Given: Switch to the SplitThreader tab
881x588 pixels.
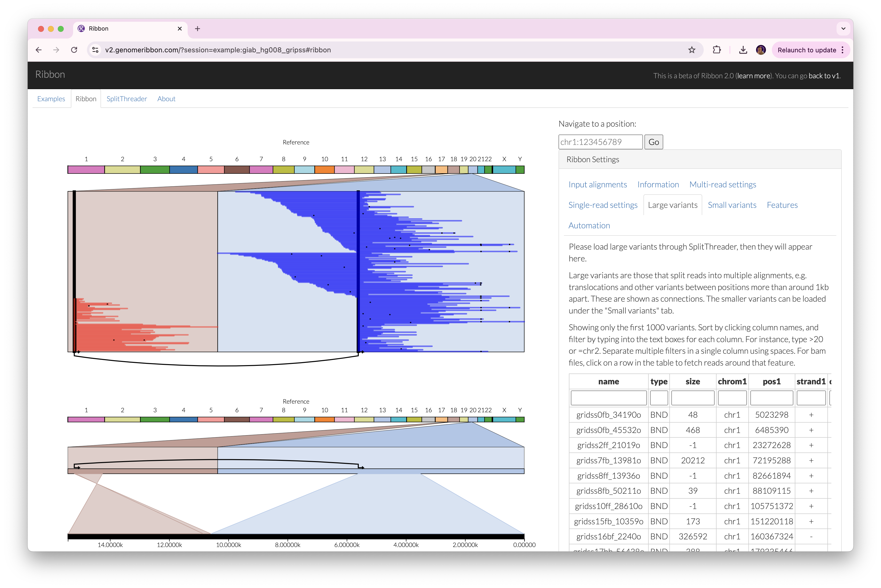Looking at the screenshot, I should 126,99.
